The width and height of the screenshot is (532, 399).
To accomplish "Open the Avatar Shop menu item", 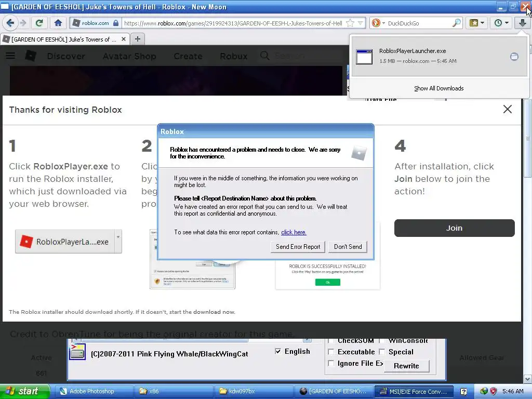I will pos(129,56).
